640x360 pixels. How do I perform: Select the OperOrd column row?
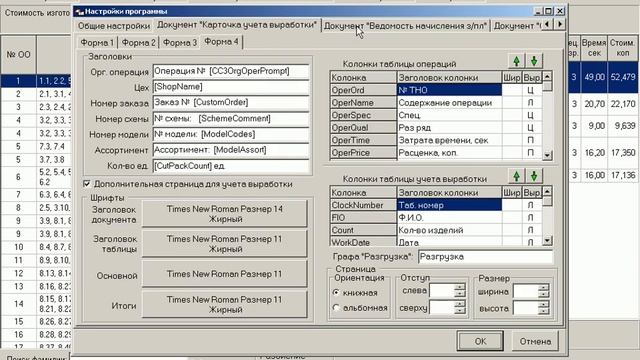363,90
